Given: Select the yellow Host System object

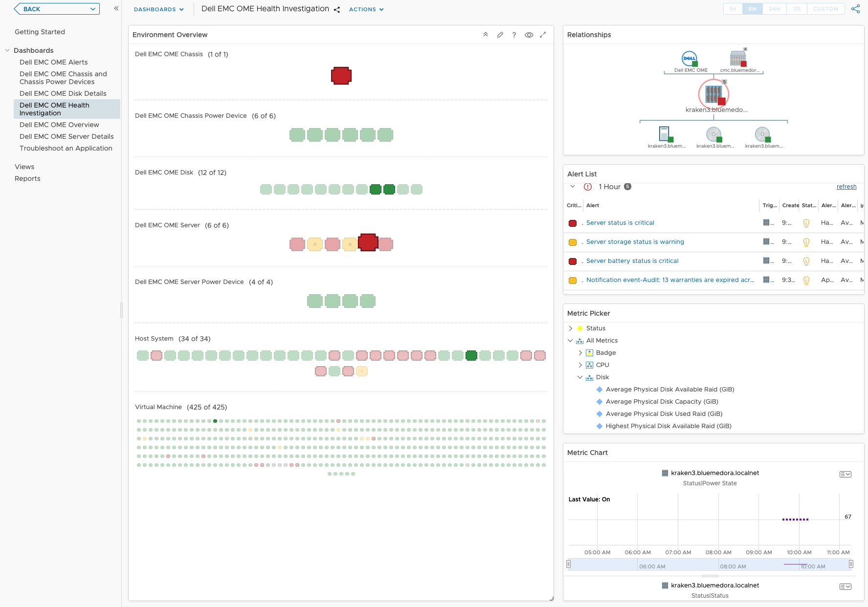Looking at the screenshot, I should [x=362, y=371].
